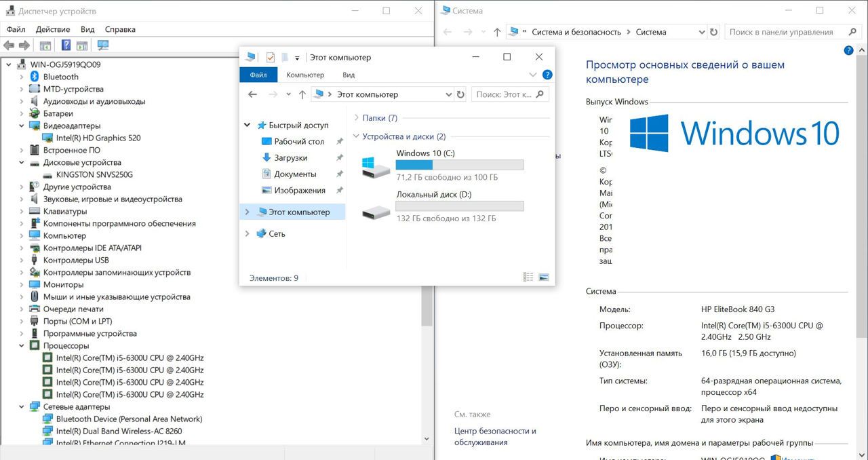Switch to details list view in Explorer
Screen dimensions: 868x460
coord(528,277)
